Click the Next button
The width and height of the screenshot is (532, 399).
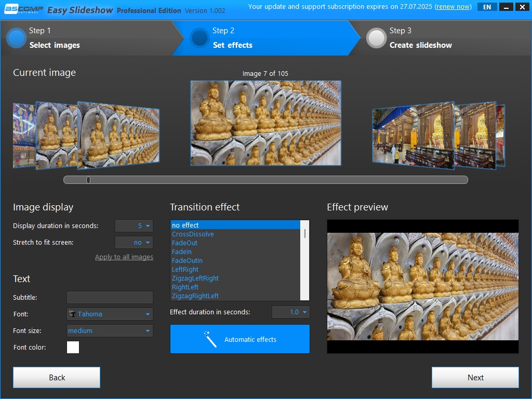click(475, 377)
